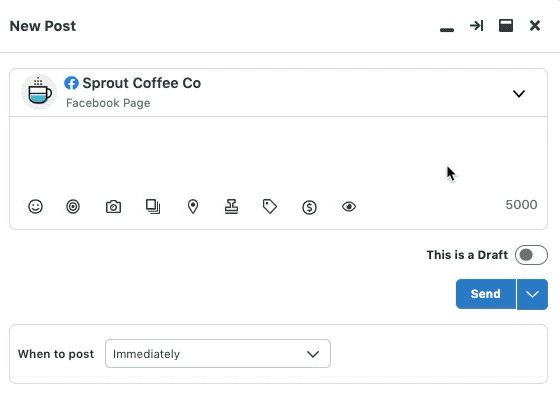560x417 pixels.
Task: Click the Sprout Coffee Co profile avatar
Action: (39, 92)
